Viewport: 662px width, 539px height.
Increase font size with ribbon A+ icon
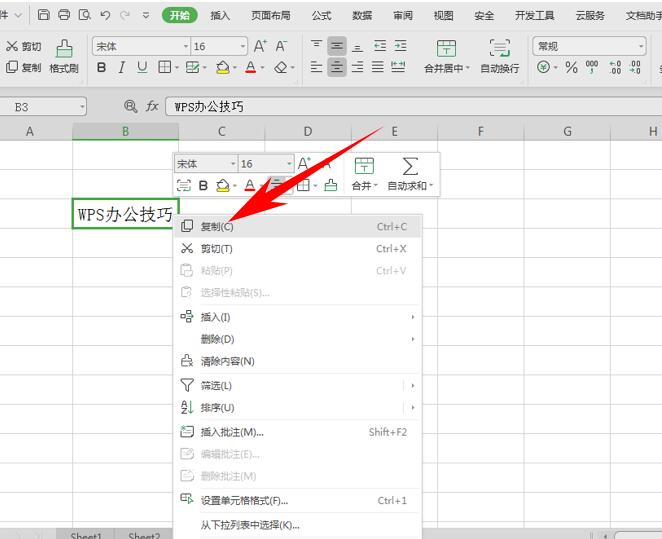pyautogui.click(x=260, y=46)
